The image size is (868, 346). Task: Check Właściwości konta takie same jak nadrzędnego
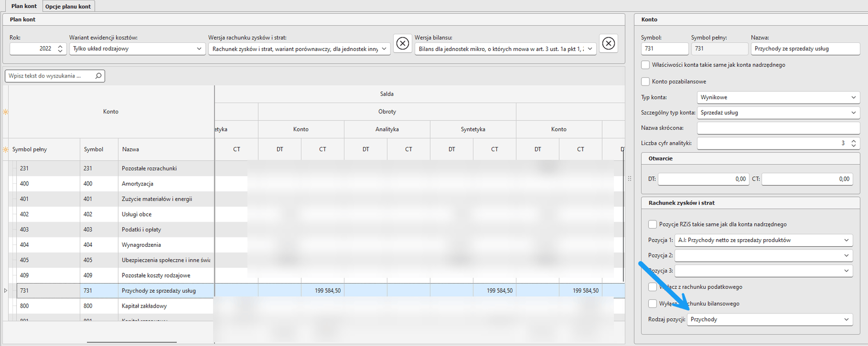(645, 65)
